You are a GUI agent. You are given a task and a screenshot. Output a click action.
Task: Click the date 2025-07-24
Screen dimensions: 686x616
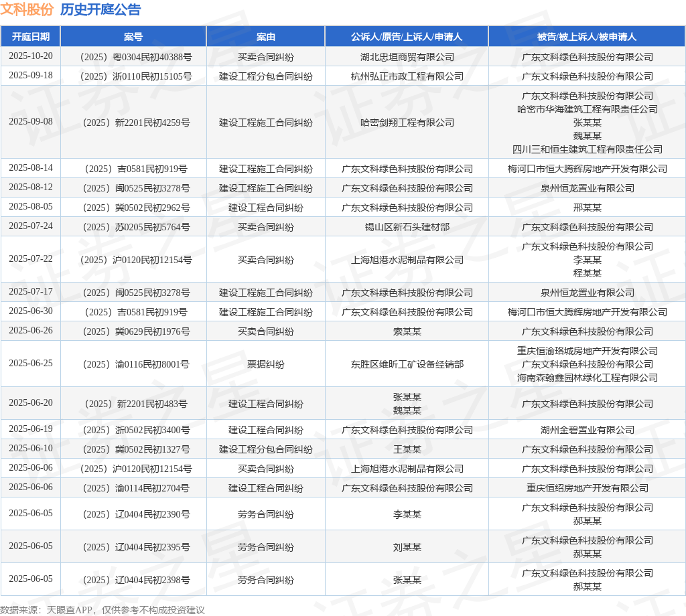[x=31, y=226]
